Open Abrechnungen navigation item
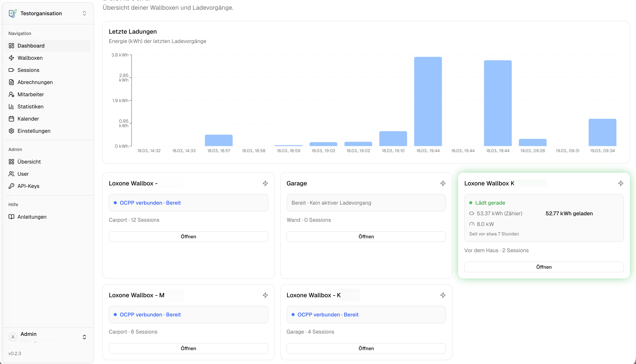This screenshot has height=364, width=636. pyautogui.click(x=35, y=82)
